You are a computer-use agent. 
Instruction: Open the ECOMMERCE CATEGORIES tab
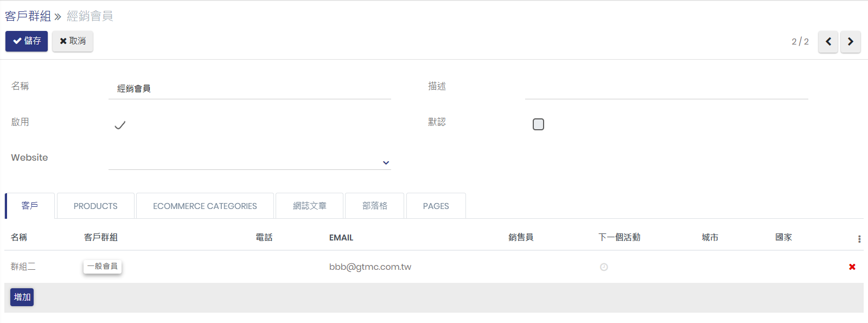coord(205,206)
